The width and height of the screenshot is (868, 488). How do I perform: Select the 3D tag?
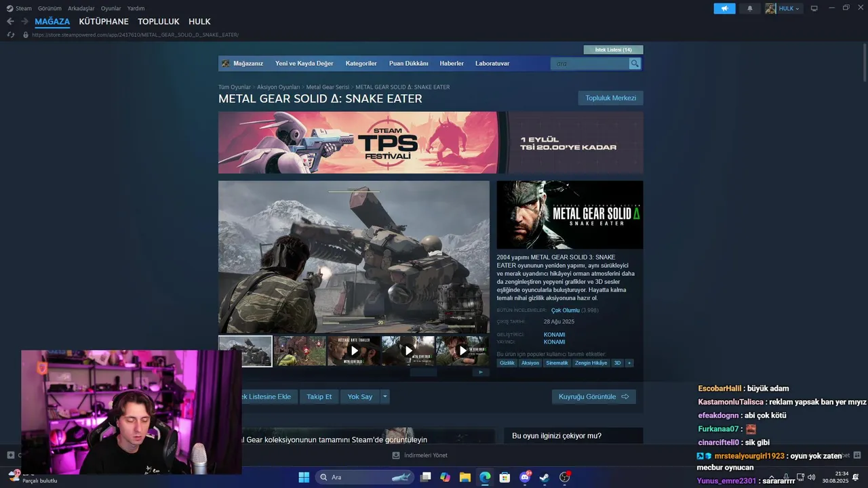tap(617, 363)
